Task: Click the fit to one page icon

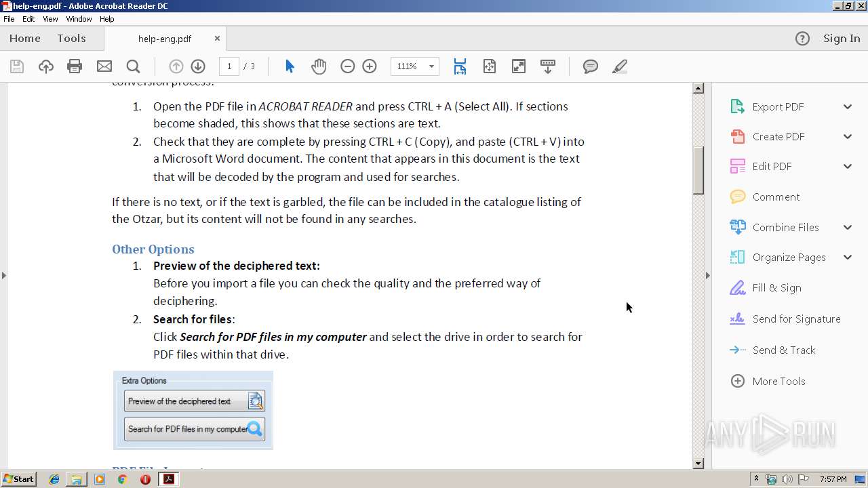Action: pyautogui.click(x=490, y=66)
